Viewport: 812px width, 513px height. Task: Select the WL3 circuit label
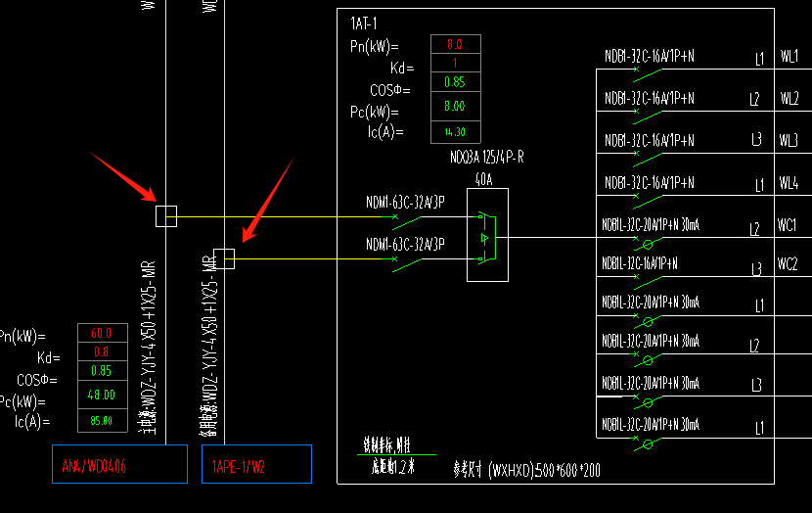(789, 140)
